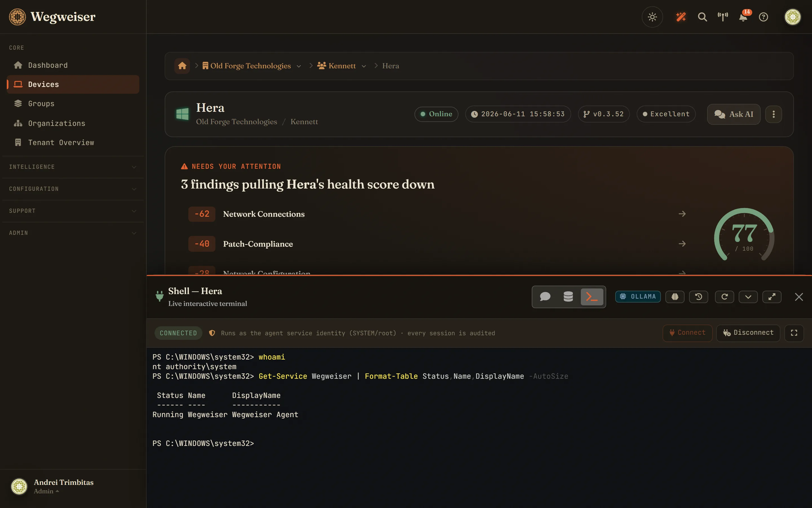This screenshot has height=508, width=812.
Task: Select Dashboard in the sidebar
Action: click(73, 65)
